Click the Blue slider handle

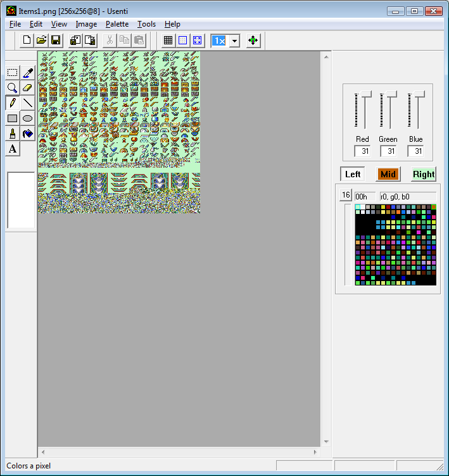(x=418, y=94)
